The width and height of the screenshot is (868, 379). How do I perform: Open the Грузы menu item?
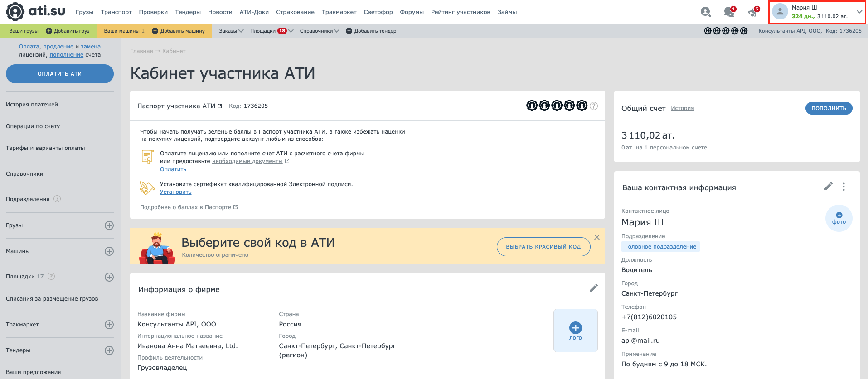coord(84,12)
